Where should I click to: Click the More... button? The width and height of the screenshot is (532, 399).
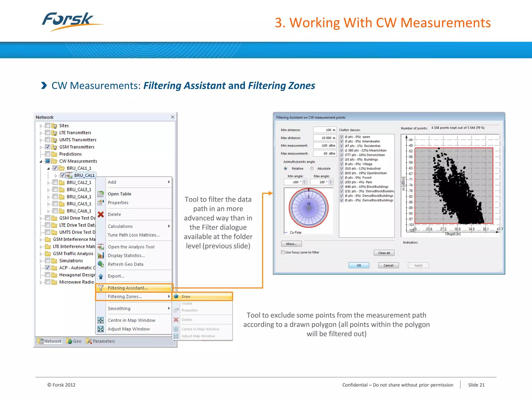[291, 244]
